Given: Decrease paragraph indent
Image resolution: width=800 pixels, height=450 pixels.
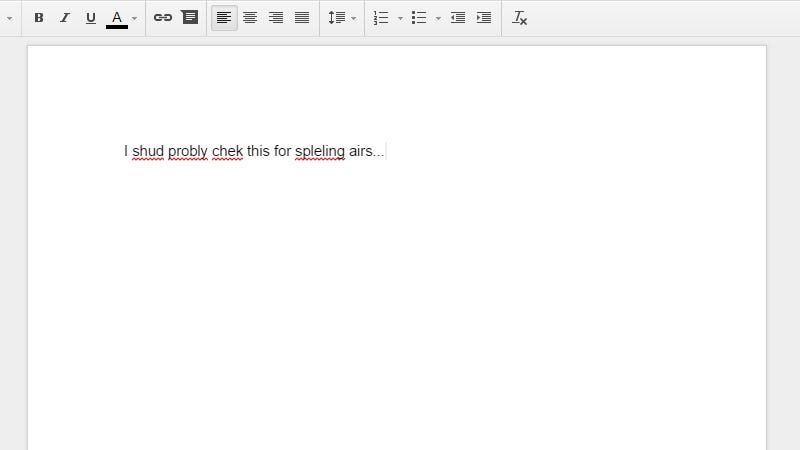Looking at the screenshot, I should pyautogui.click(x=458, y=18).
